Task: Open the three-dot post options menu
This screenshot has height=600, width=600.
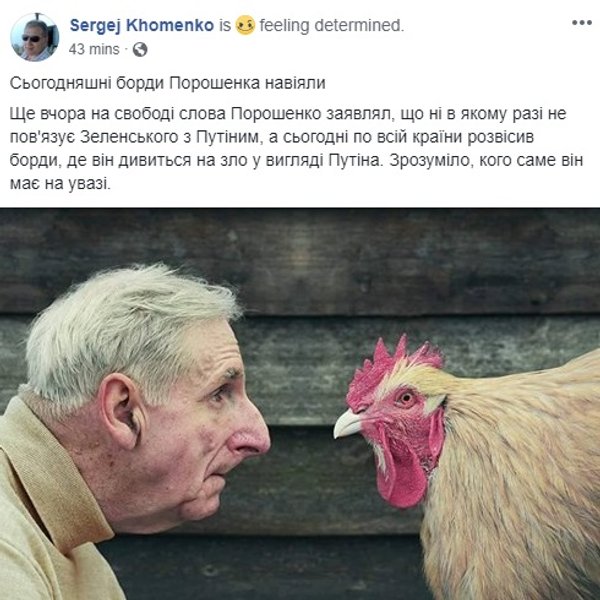Action: click(x=582, y=23)
